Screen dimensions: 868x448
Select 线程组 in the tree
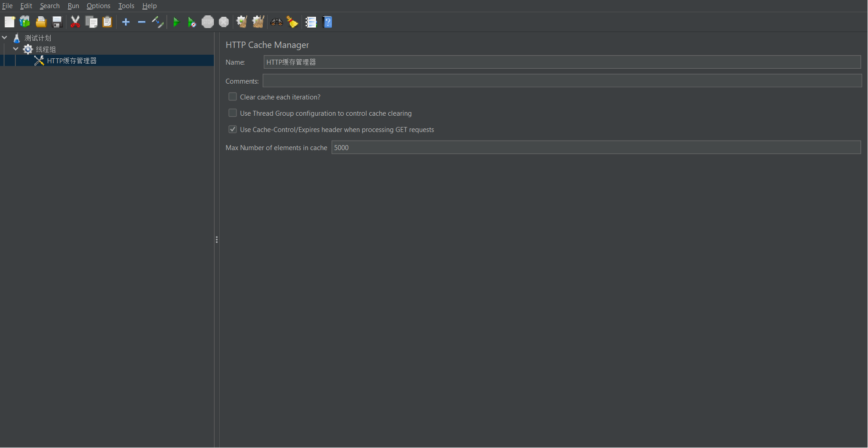(x=46, y=49)
